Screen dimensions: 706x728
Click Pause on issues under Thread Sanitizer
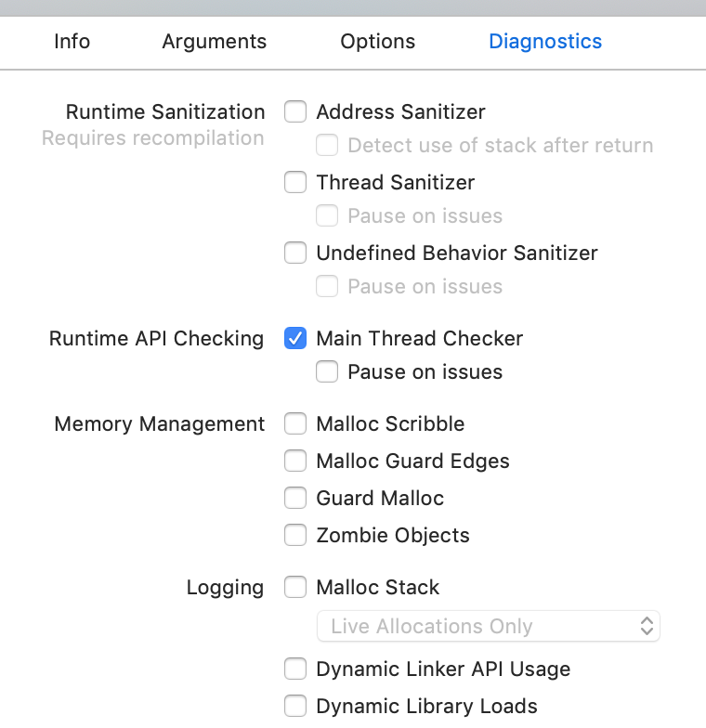pos(327,215)
